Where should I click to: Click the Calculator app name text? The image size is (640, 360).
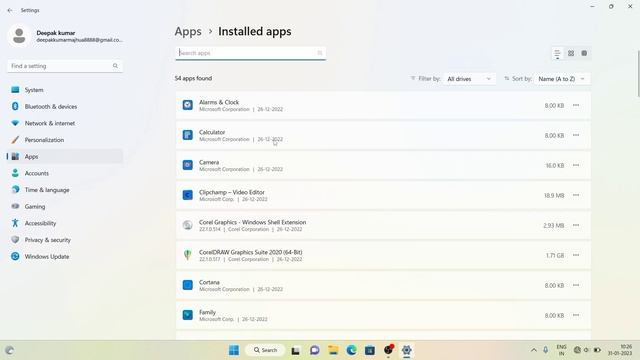click(212, 132)
